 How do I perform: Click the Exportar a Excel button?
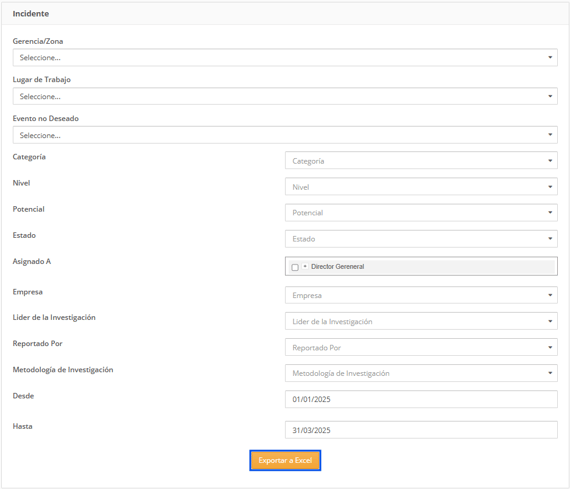[x=285, y=460]
